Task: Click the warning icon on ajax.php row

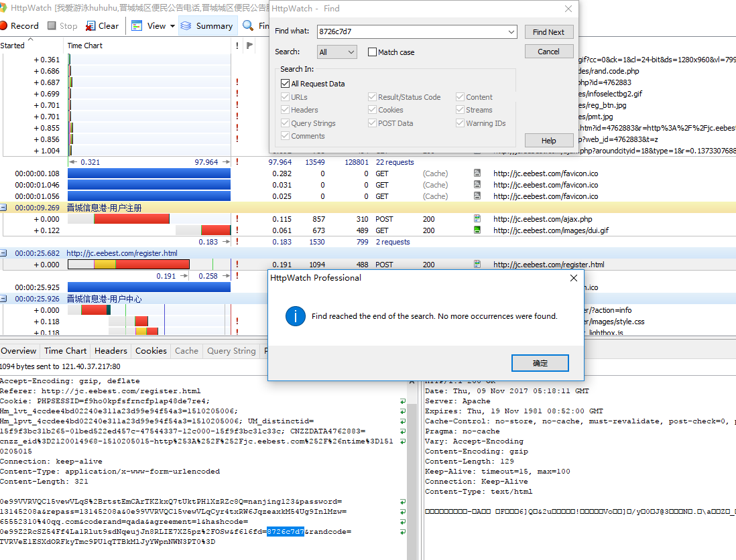Action: 237,219
